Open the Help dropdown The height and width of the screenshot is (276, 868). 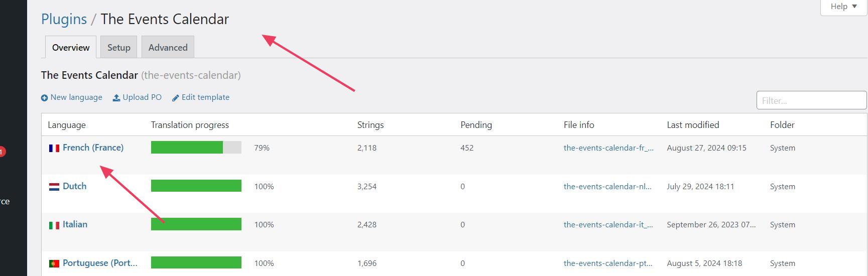click(844, 7)
